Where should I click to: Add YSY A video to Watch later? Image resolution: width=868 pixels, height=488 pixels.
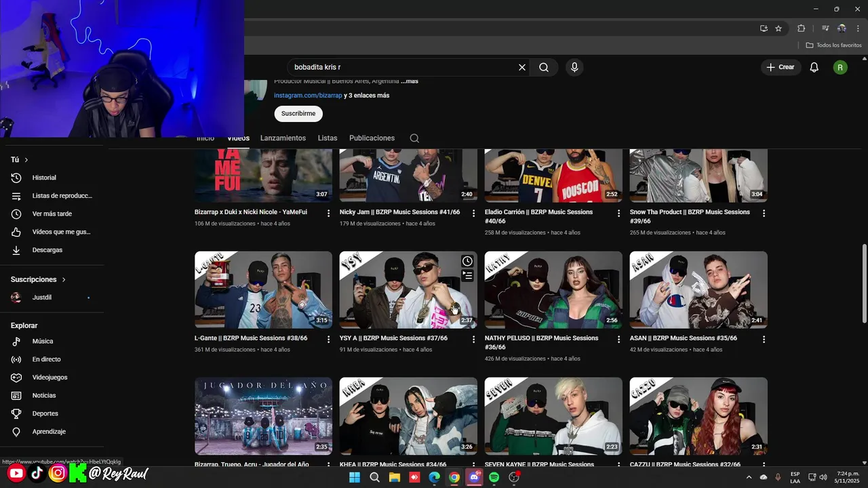point(467,261)
